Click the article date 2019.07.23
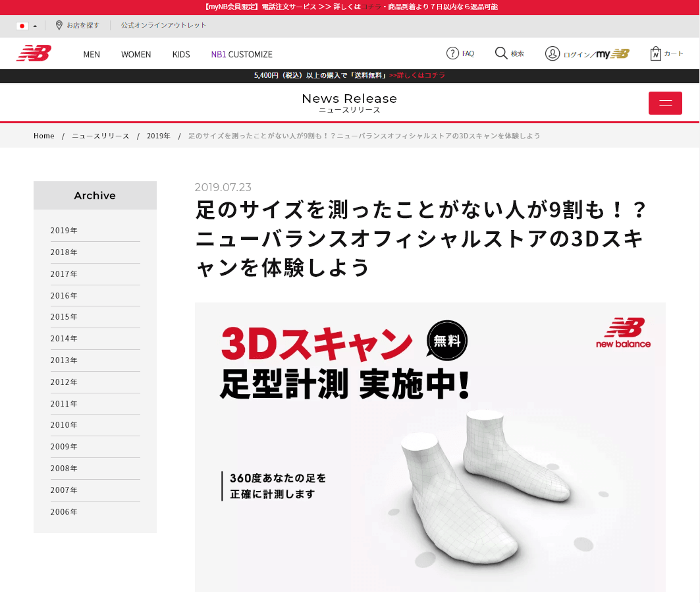The image size is (700, 603). (x=223, y=187)
